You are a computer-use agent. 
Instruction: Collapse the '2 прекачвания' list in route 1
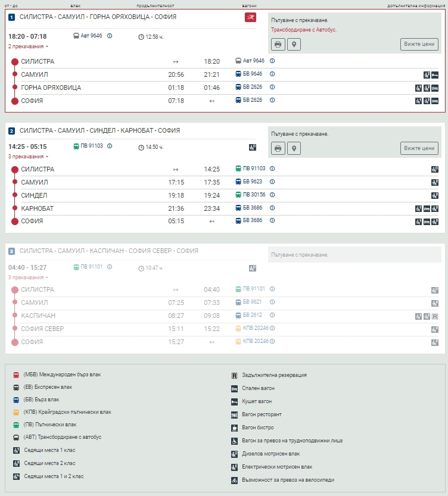(x=28, y=46)
